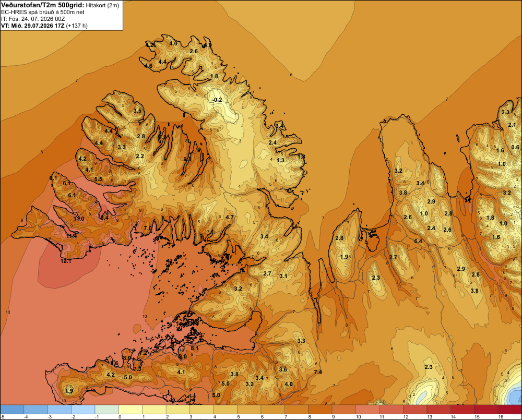
Task: Click the legend tick label "16"
Action: coord(501,417)
